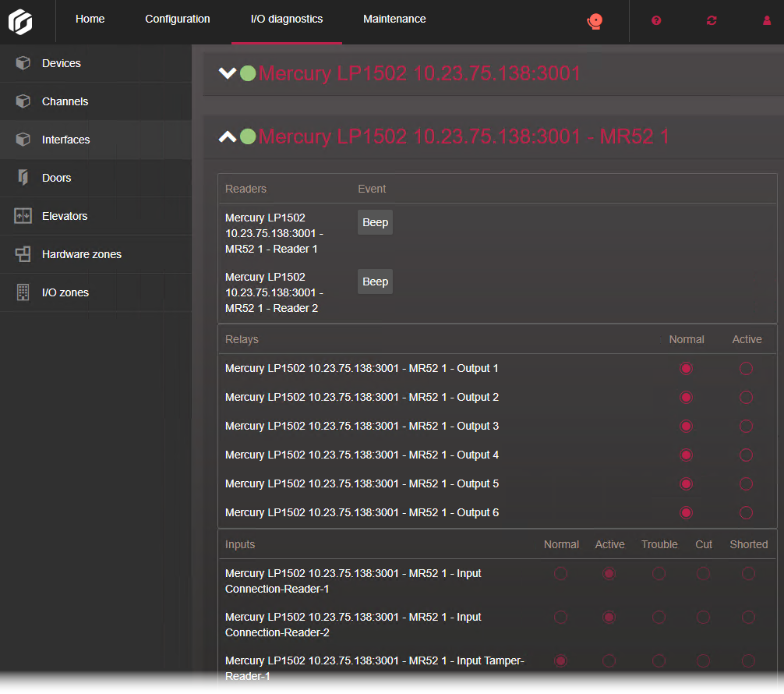
Task: Select Elevators in the sidebar
Action: coord(64,216)
